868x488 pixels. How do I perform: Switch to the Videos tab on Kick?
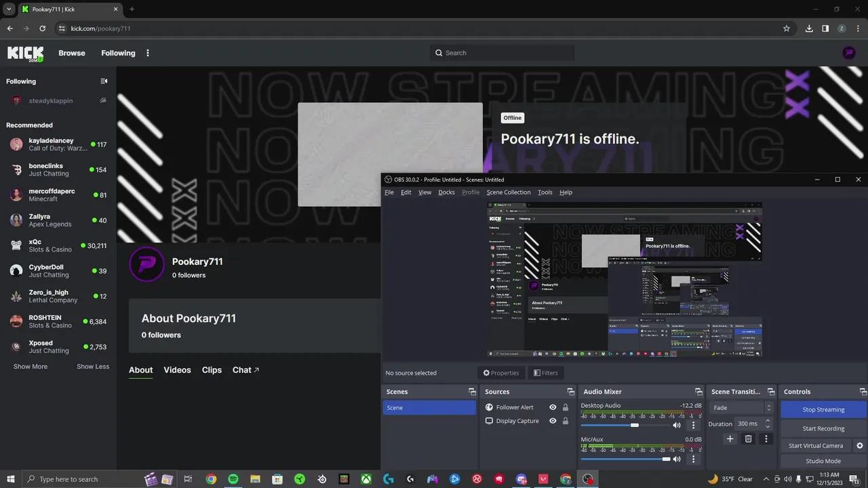click(x=177, y=370)
